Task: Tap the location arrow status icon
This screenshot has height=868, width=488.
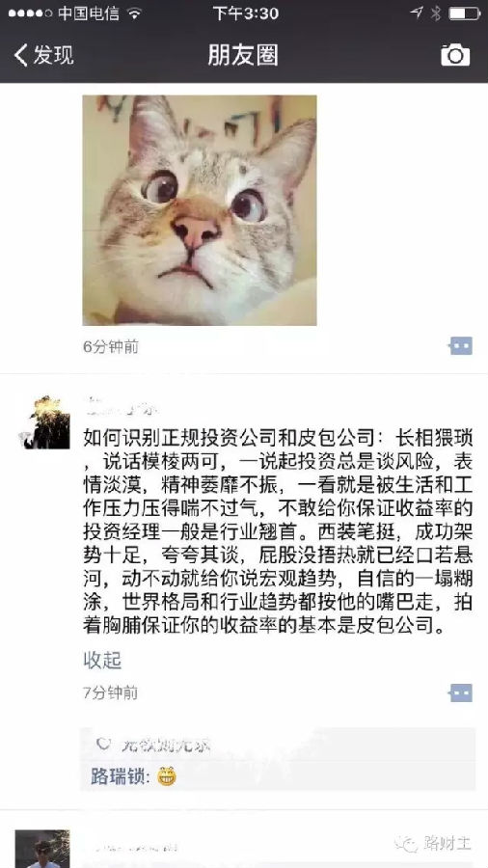Action: [417, 13]
